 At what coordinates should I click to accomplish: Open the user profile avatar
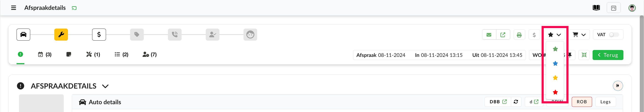(632, 8)
